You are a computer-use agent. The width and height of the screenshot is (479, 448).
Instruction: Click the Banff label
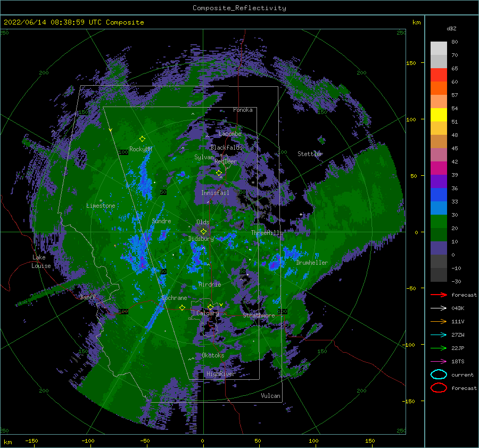88,297
